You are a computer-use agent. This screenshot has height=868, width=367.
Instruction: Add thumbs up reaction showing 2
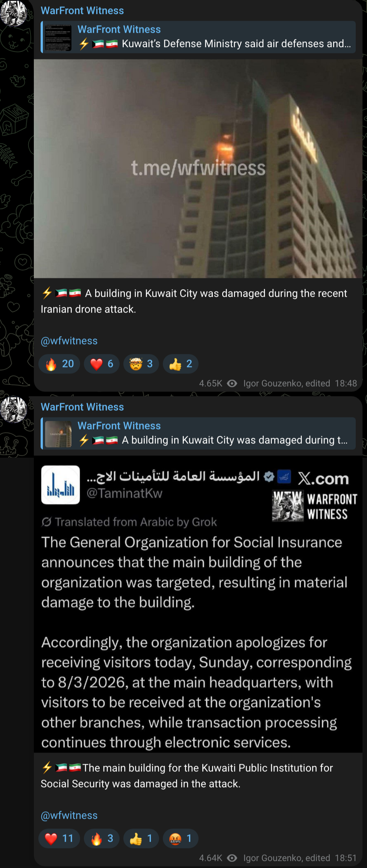point(180,364)
